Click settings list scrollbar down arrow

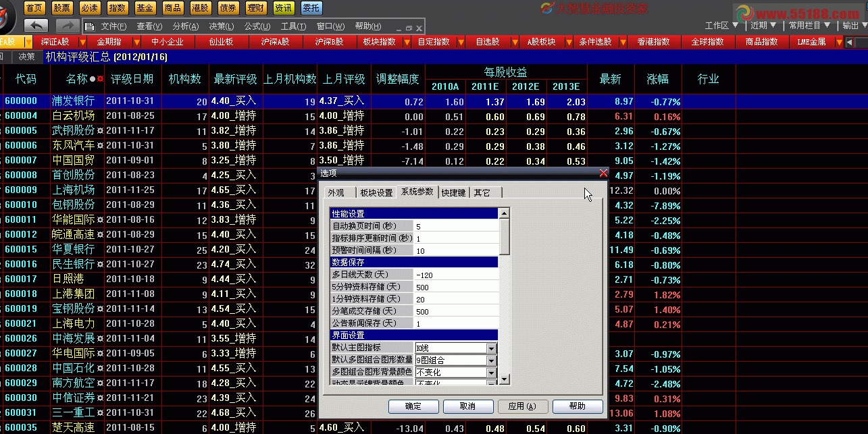(x=504, y=381)
